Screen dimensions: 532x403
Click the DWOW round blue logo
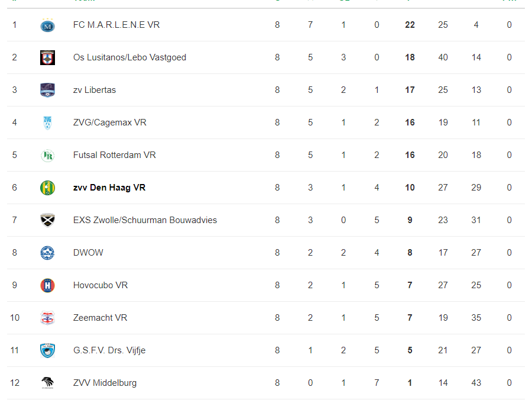tap(47, 253)
